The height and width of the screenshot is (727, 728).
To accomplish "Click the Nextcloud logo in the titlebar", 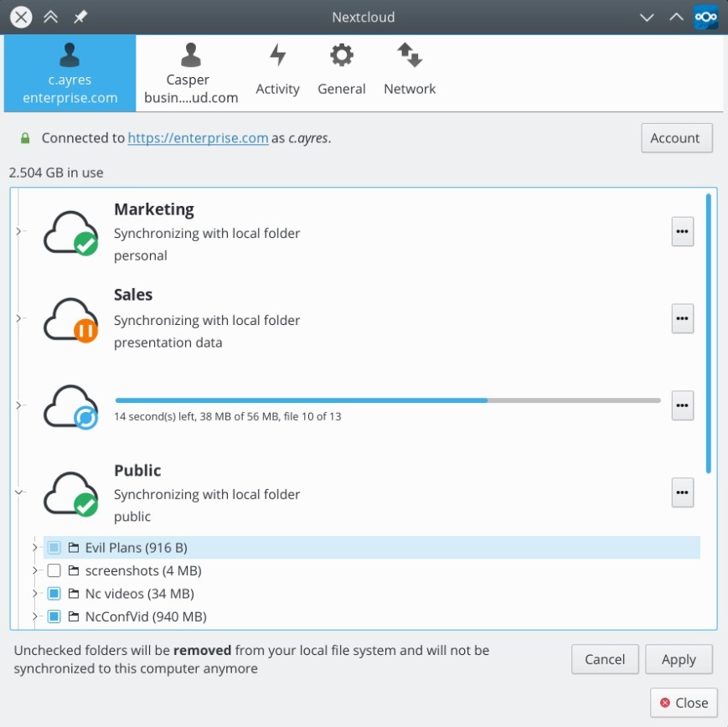I will coord(705,17).
